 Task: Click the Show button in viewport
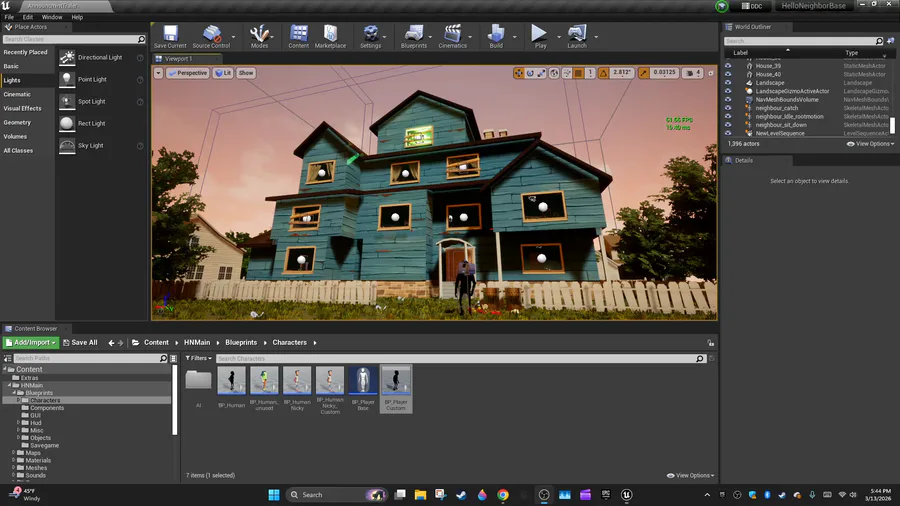[x=246, y=73]
